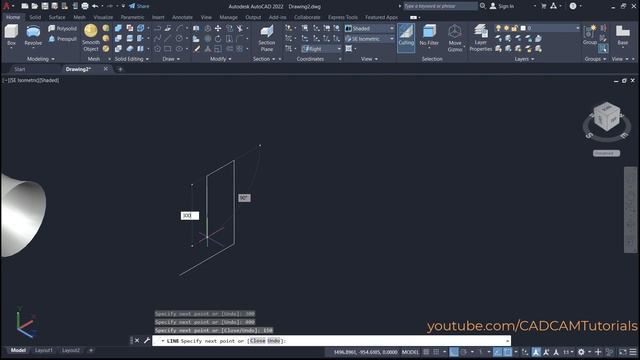Go to the Start tab

(x=20, y=69)
